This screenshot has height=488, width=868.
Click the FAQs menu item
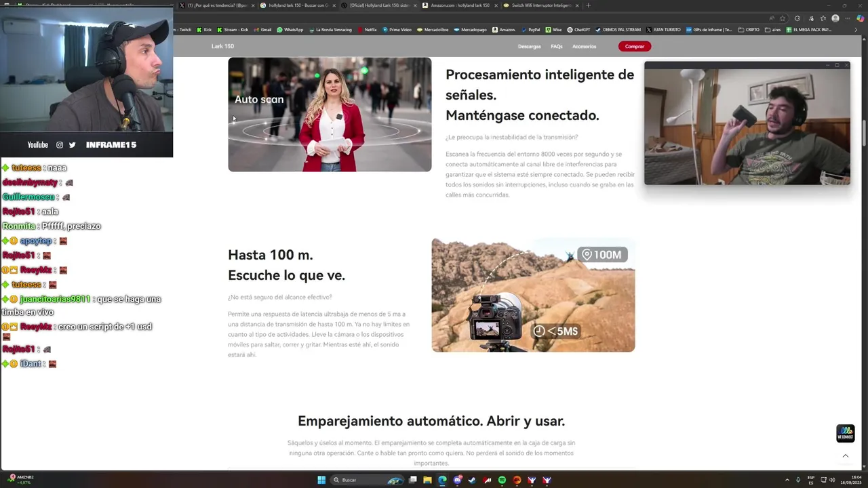[x=557, y=46]
